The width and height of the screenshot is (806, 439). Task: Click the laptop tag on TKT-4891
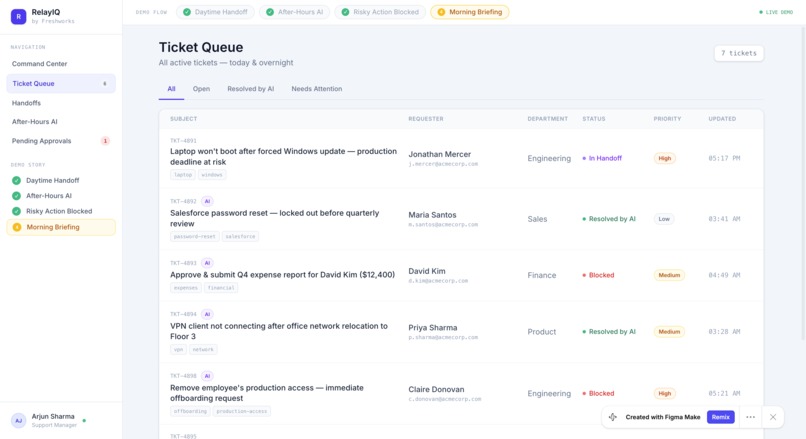(x=182, y=175)
